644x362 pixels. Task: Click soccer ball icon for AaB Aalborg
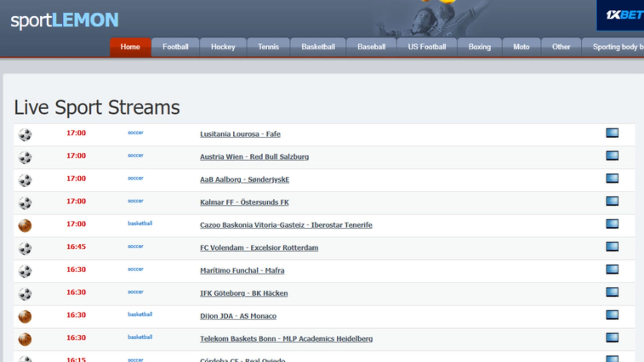coord(25,180)
